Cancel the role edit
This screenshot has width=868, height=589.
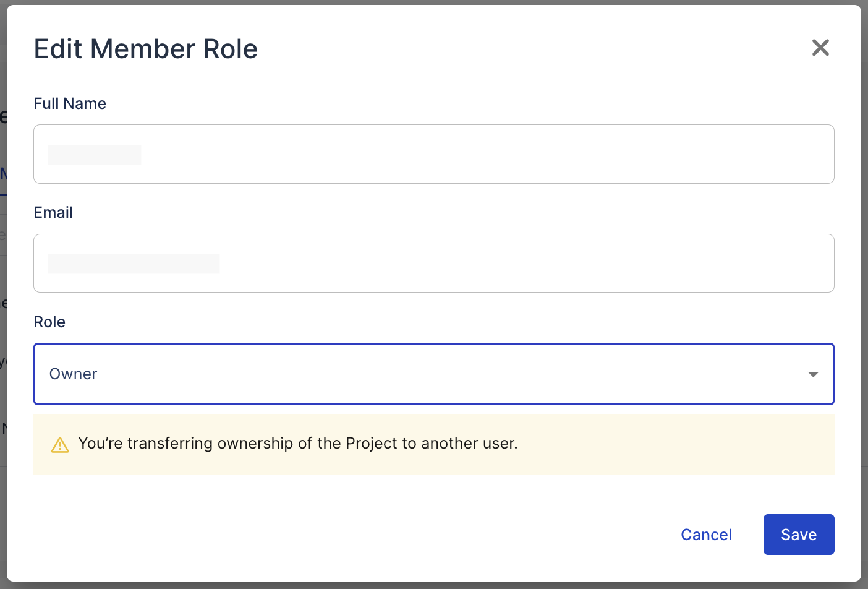[706, 534]
